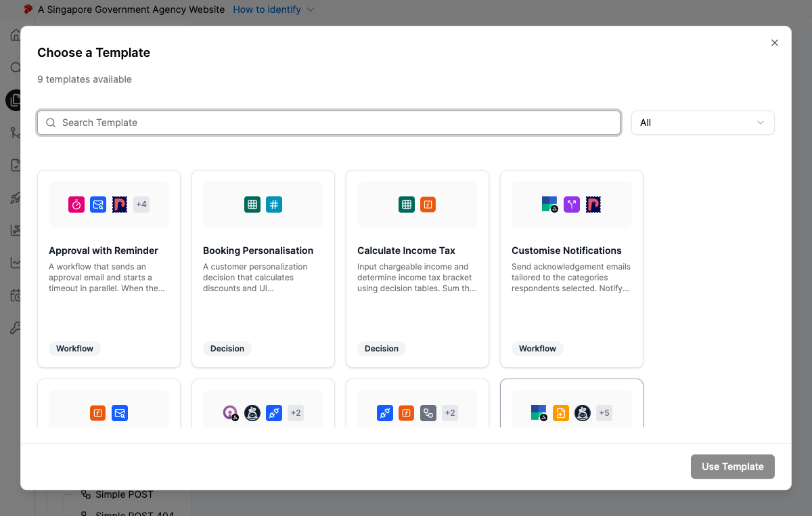This screenshot has height=516, width=812.
Task: Click the 9 templates available text
Action: pos(85,79)
